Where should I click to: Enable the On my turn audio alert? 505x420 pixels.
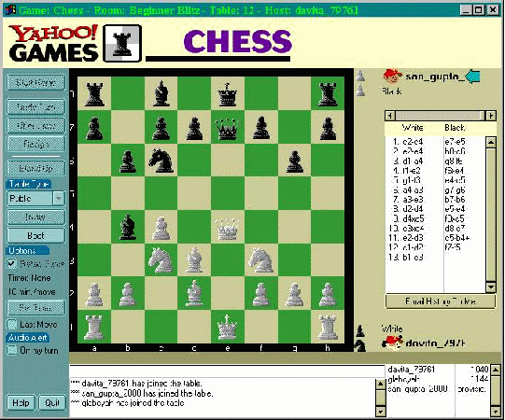click(x=11, y=350)
